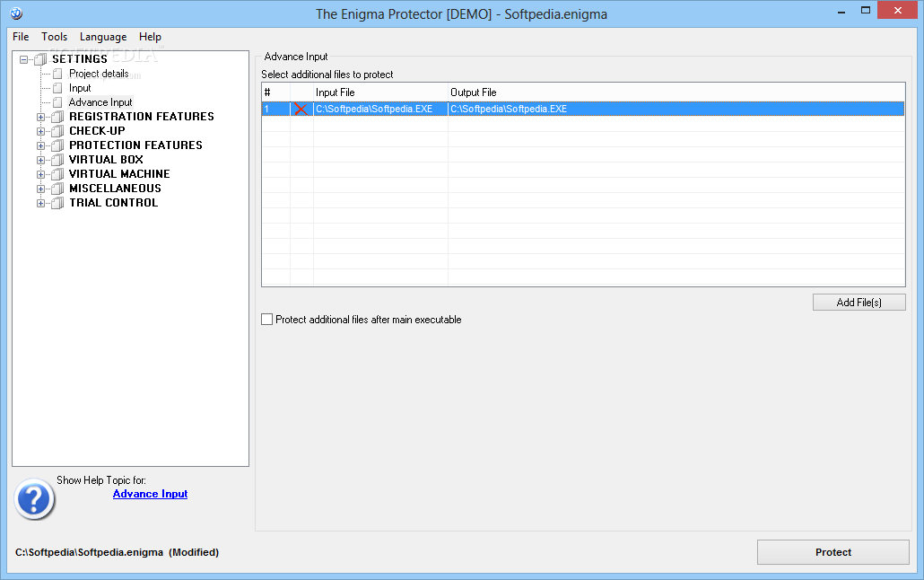Expand the PROTECTION FEATURES node
The width and height of the screenshot is (924, 580).
point(40,145)
